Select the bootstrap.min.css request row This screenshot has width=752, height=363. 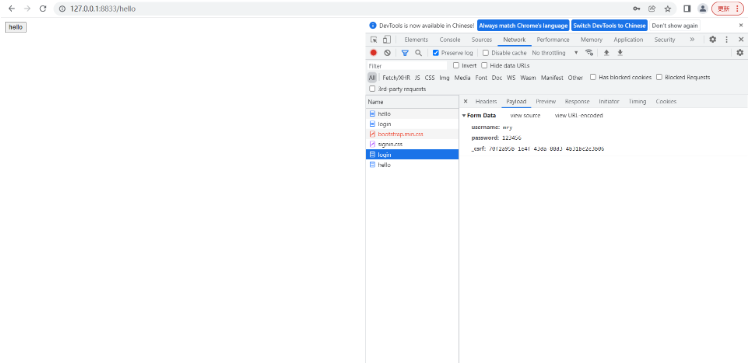tap(412, 134)
